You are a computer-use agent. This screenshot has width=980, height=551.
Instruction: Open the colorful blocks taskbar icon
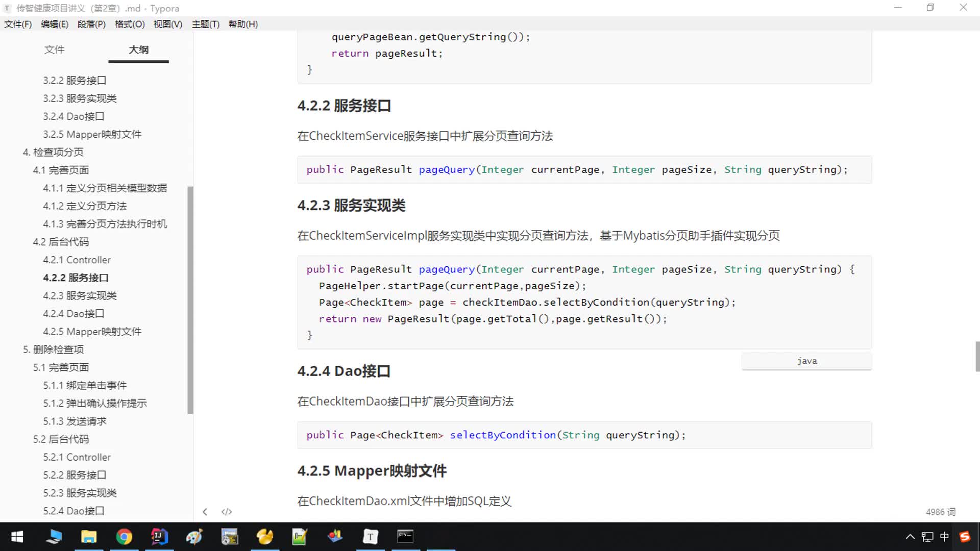point(335,537)
